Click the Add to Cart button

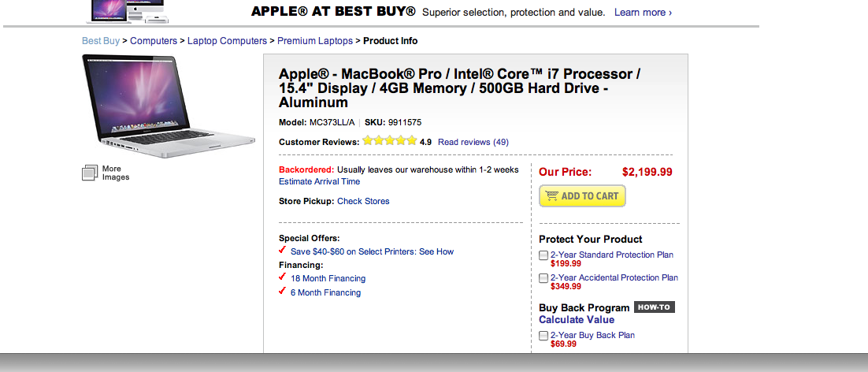pos(582,196)
